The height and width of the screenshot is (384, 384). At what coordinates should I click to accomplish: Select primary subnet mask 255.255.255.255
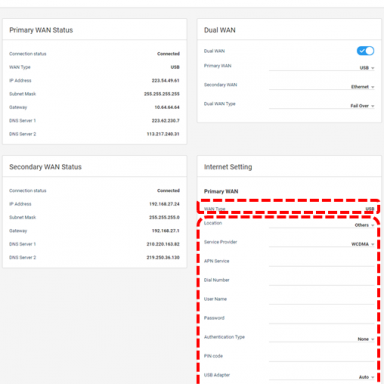pyautogui.click(x=162, y=94)
